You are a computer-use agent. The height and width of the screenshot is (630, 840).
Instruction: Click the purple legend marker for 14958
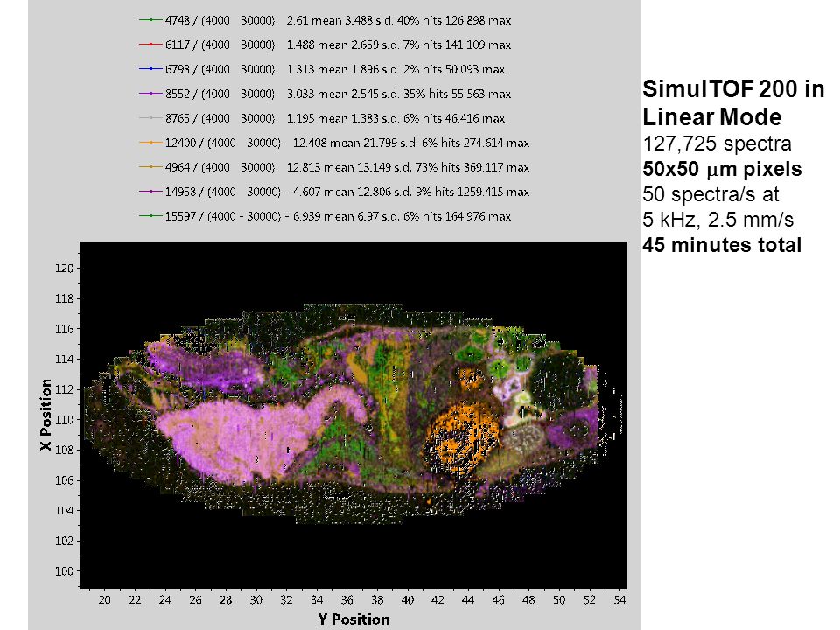click(150, 192)
